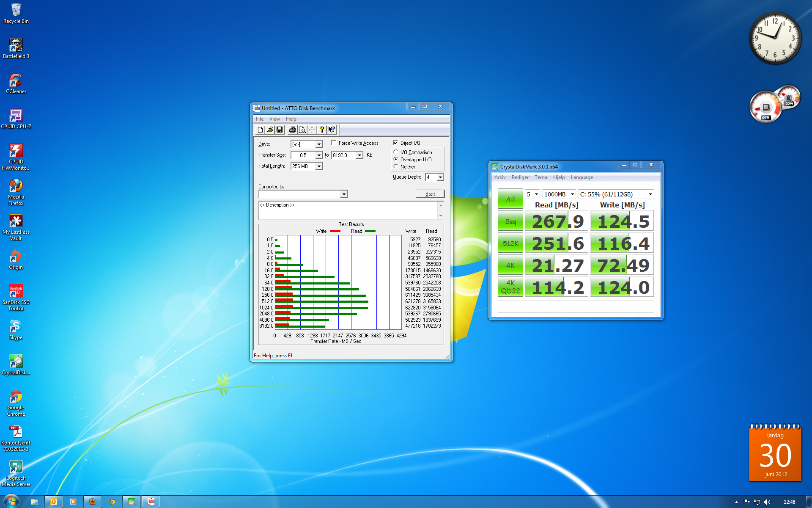Select the Origin desktop shortcut

pyautogui.click(x=16, y=259)
